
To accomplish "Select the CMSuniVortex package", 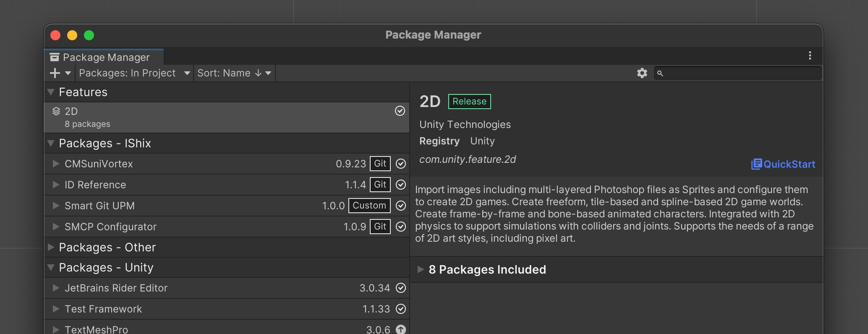I will (227, 164).
